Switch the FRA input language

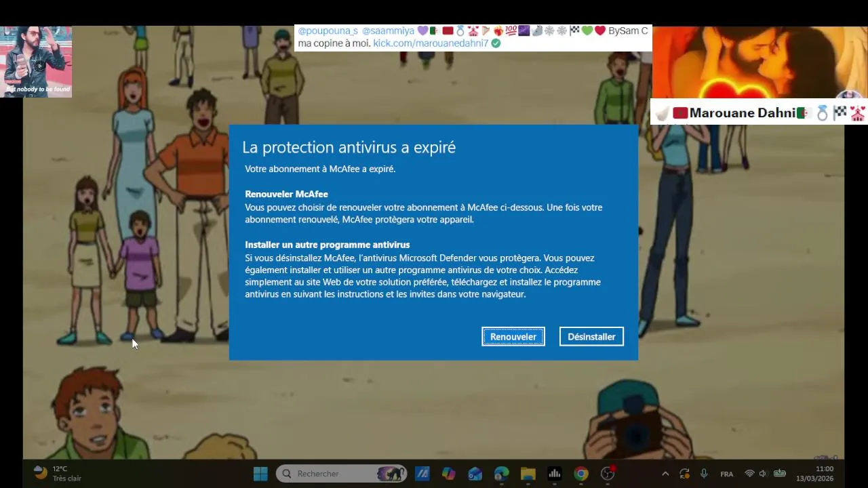[726, 474]
